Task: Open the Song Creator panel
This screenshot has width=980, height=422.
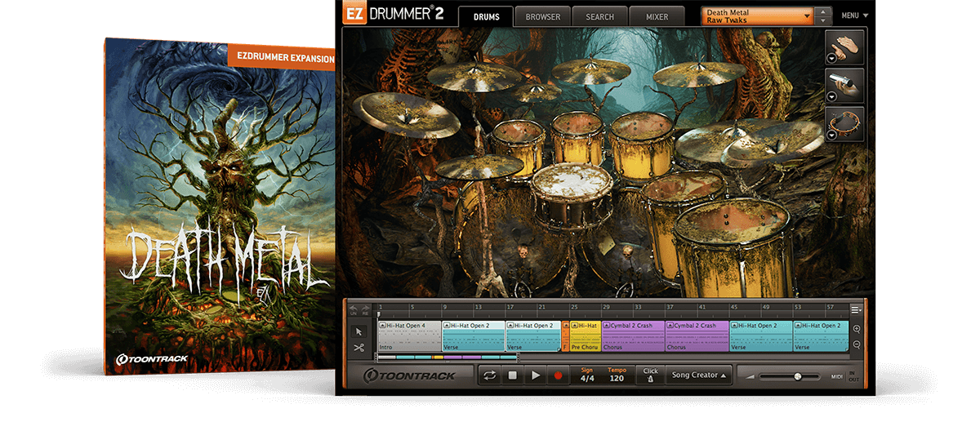Action: pyautogui.click(x=699, y=375)
